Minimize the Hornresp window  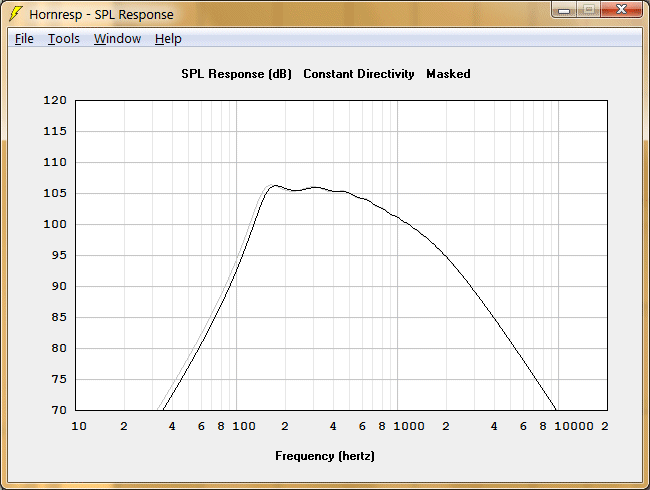click(x=564, y=10)
